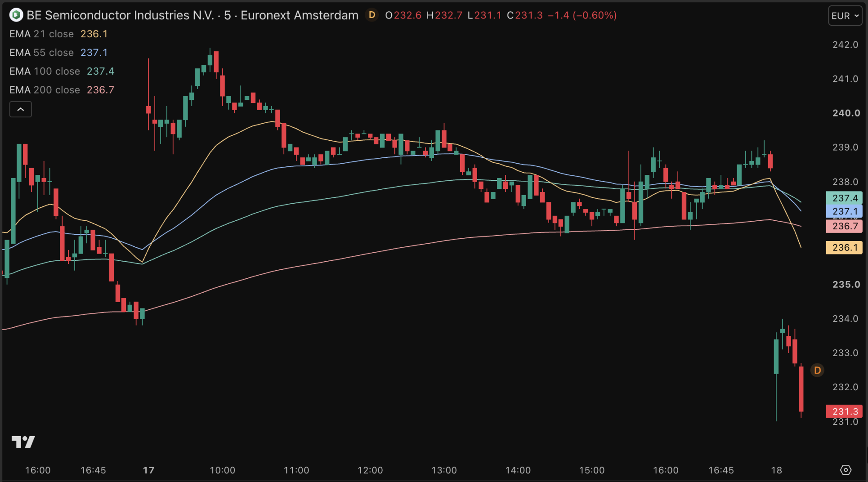Click the pink 236.7 price scale label
Image resolution: width=868 pixels, height=482 pixels.
pos(844,226)
